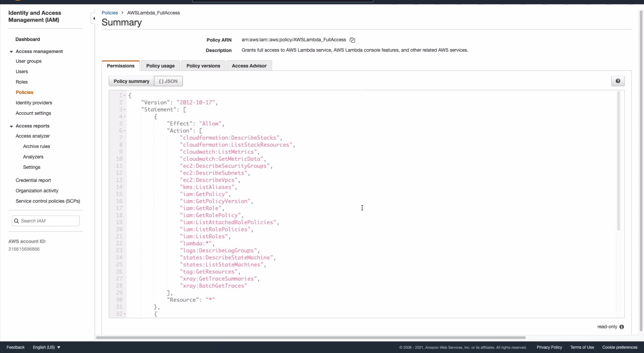Open the Policy usage tab

point(160,66)
